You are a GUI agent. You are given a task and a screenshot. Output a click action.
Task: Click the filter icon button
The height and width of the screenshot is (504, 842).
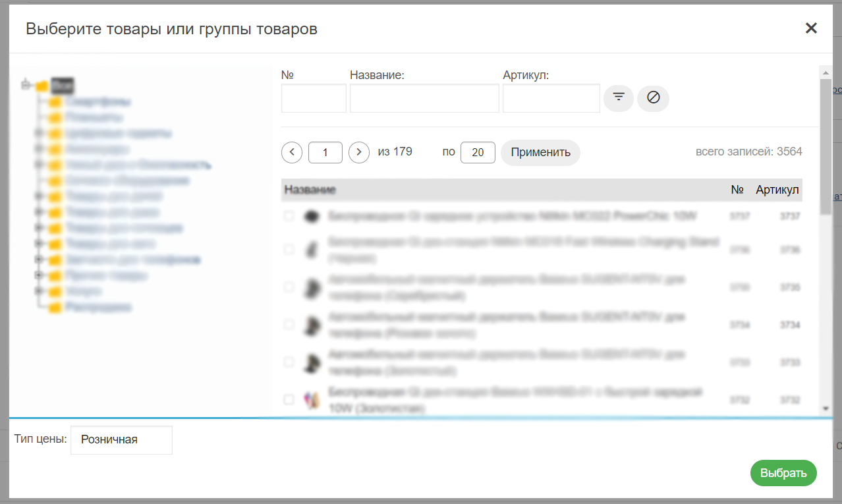(618, 98)
